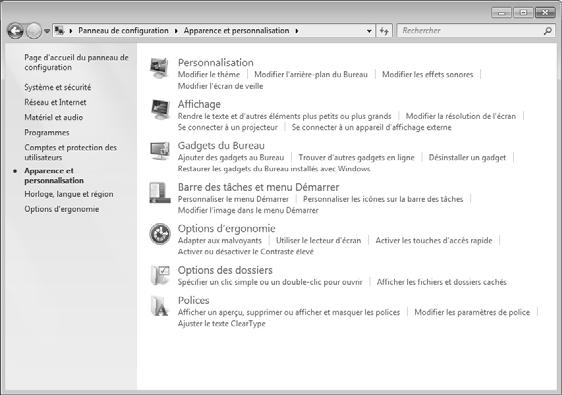562x395 pixels.
Task: Select Matériel et audio in sidebar
Action: (53, 117)
